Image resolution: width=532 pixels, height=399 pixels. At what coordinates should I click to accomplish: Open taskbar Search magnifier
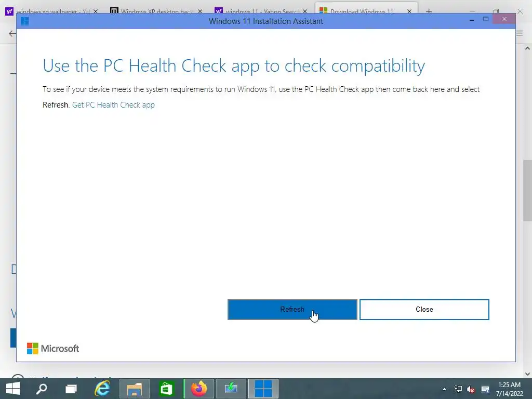click(42, 389)
